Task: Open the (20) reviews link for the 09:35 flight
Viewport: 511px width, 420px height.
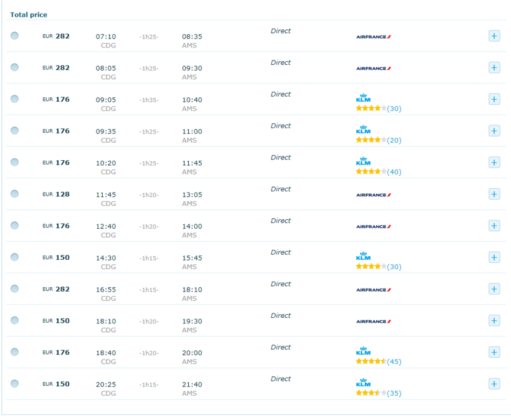Action: (394, 140)
